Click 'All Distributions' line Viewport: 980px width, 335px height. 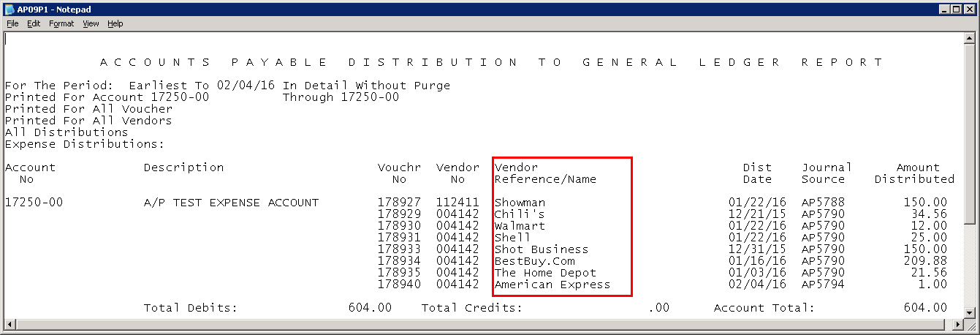click(67, 132)
